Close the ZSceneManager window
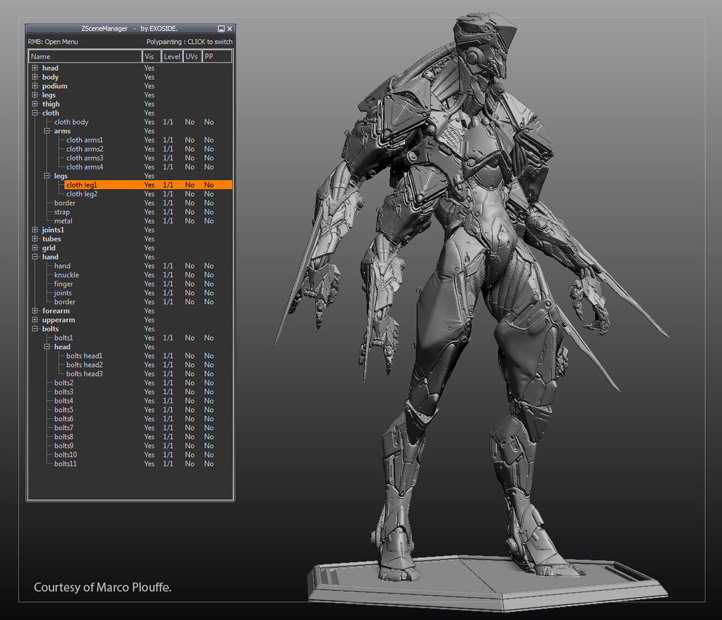The image size is (722, 620). 229,29
